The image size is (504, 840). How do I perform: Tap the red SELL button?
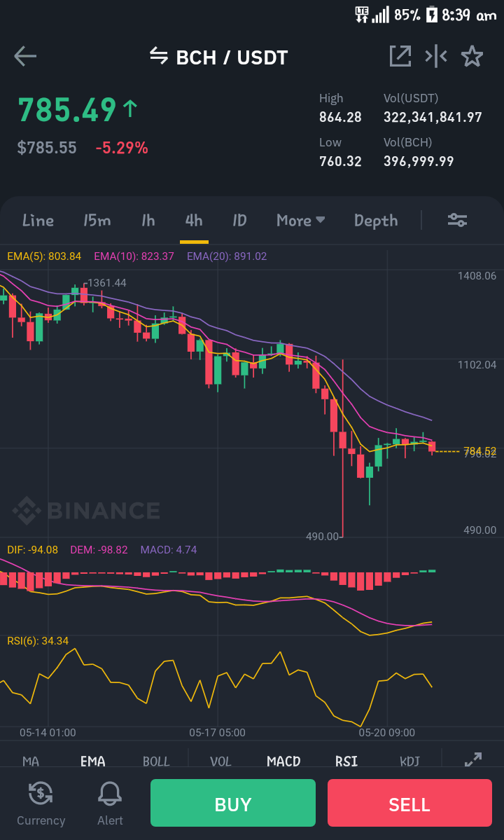click(x=409, y=803)
